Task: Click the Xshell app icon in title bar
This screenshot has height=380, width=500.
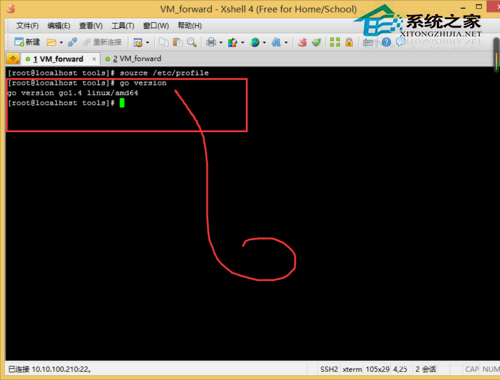Action: pyautogui.click(x=11, y=9)
